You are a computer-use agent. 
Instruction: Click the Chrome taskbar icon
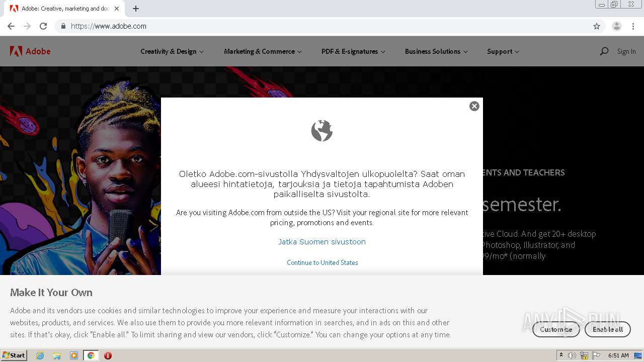click(91, 355)
